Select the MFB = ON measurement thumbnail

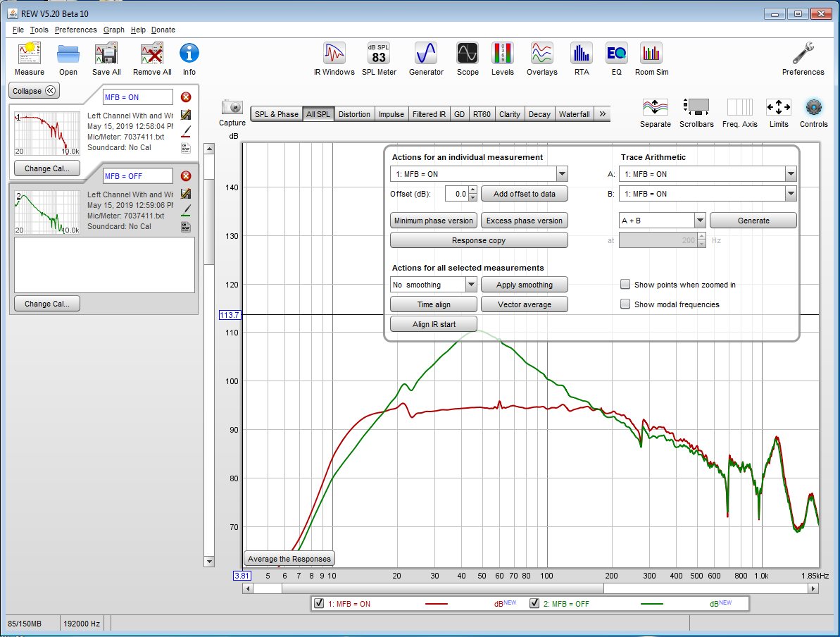click(47, 133)
